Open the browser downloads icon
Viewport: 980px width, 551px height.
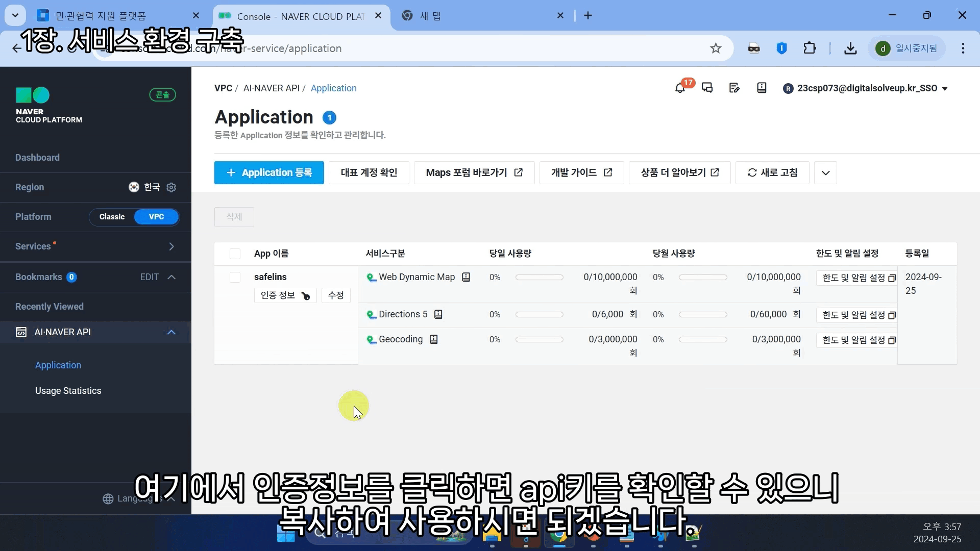coord(850,48)
